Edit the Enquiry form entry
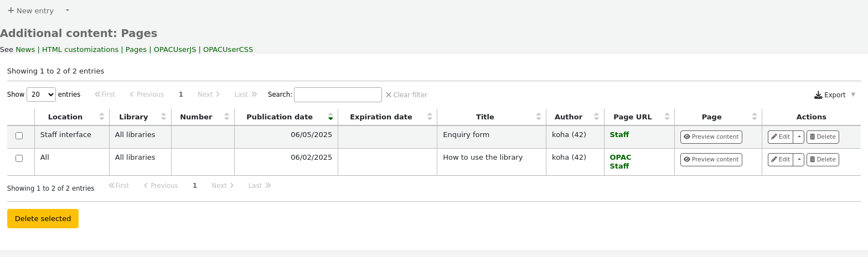 click(x=780, y=137)
